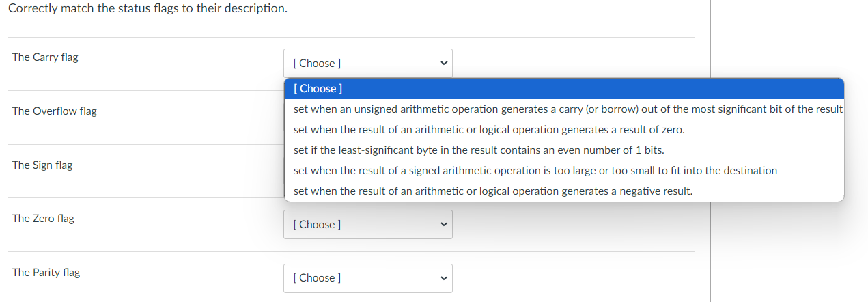This screenshot has width=868, height=302.
Task: Click the chevron arrow on Carry flag select
Action: pyautogui.click(x=443, y=64)
